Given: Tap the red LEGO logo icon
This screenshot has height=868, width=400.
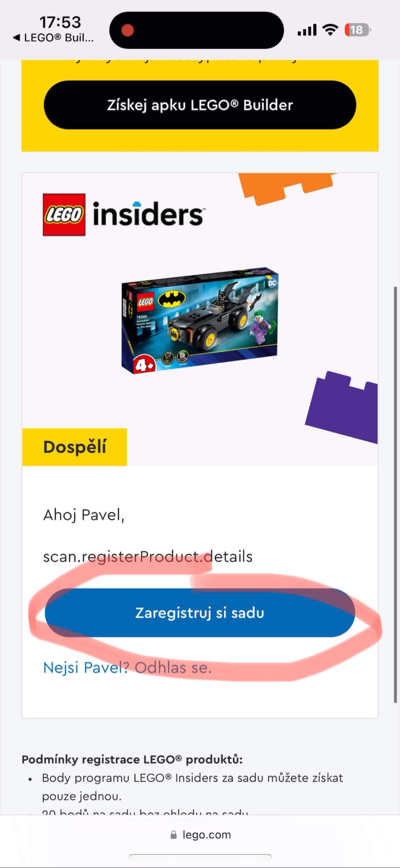Looking at the screenshot, I should 64,215.
